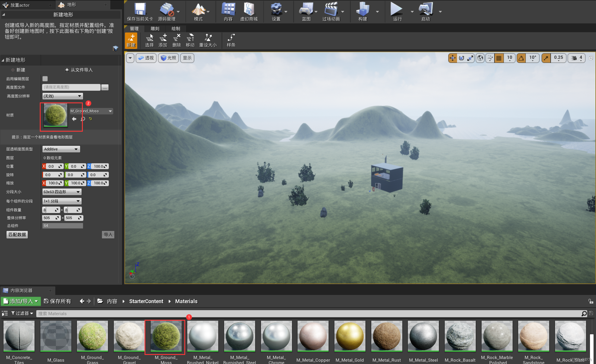Switch to the Paint (绘制) tab
The image size is (596, 364).
click(x=176, y=29)
